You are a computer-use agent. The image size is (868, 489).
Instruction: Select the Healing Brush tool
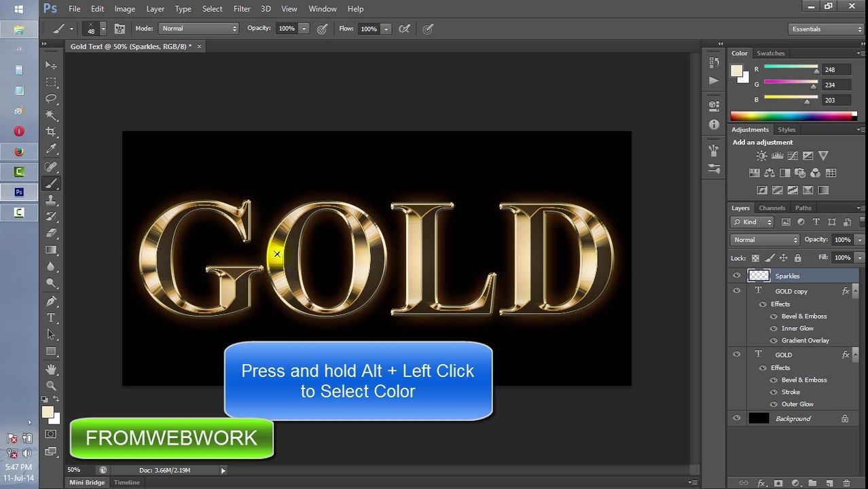[x=51, y=166]
